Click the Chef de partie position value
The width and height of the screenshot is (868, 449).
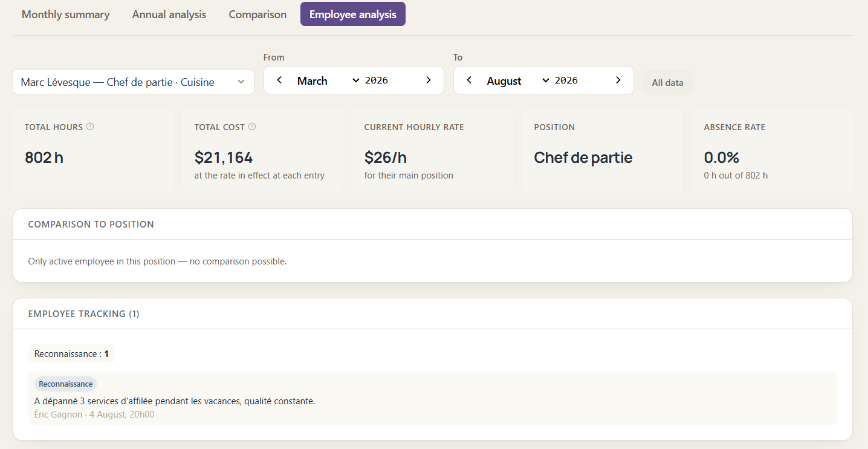583,158
